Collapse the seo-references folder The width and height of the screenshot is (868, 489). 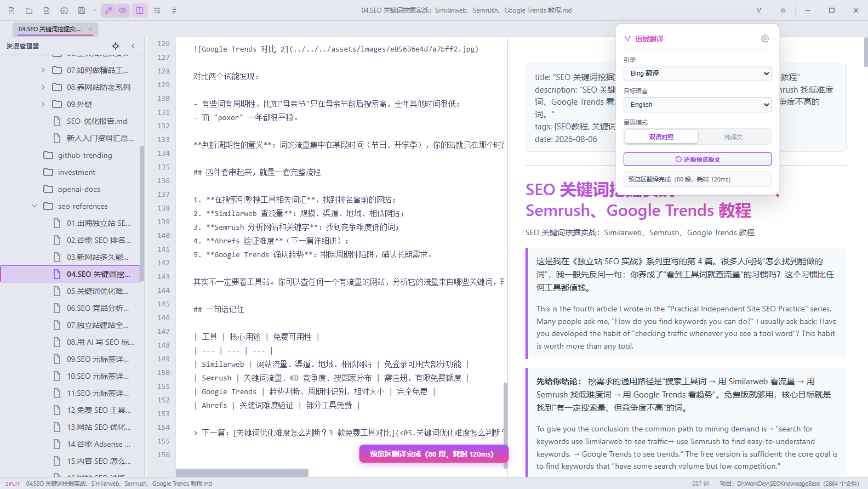[35, 206]
